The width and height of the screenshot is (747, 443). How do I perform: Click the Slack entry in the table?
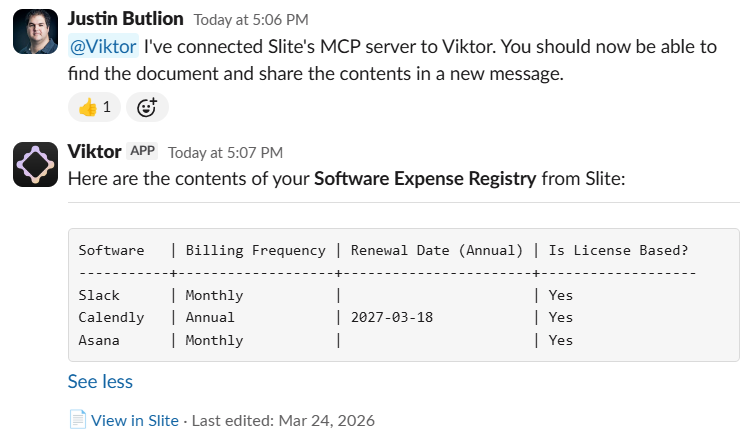click(x=99, y=295)
